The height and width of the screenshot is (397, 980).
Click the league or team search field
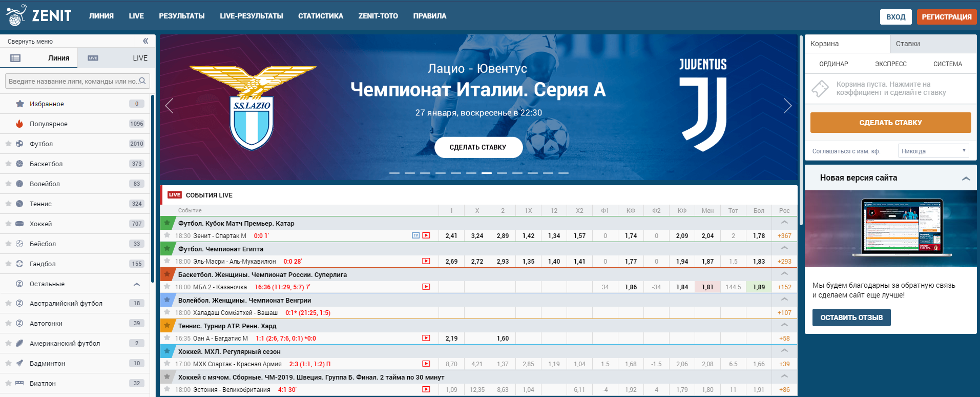click(72, 81)
